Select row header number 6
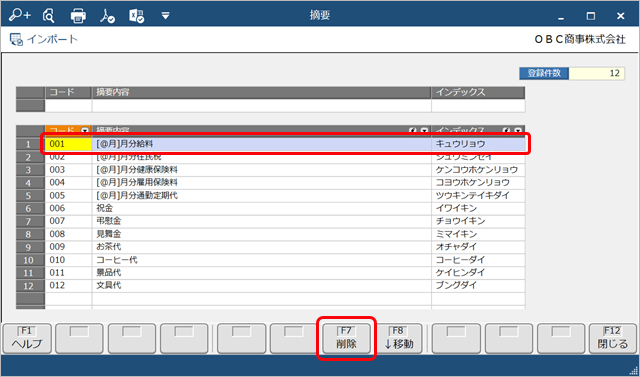The width and height of the screenshot is (640, 377). point(30,208)
